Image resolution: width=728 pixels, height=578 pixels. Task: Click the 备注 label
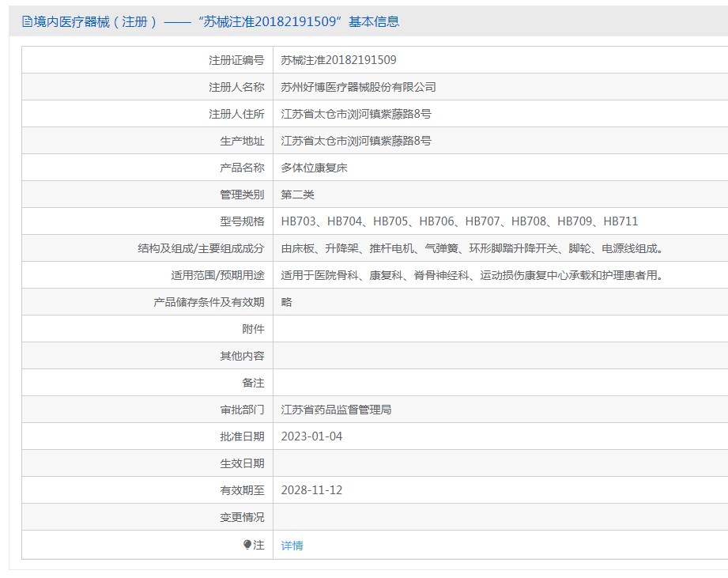click(x=253, y=383)
